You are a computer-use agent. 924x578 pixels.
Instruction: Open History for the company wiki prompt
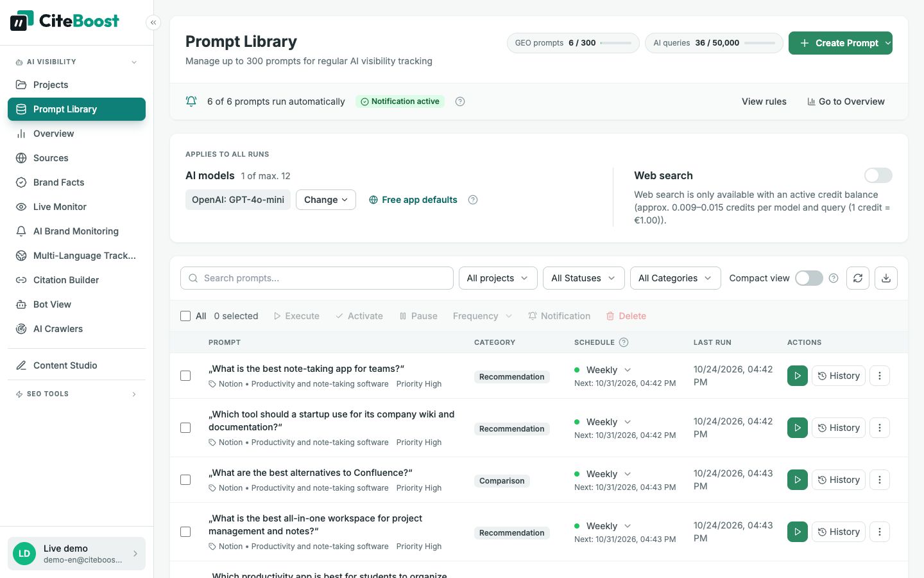[839, 428]
